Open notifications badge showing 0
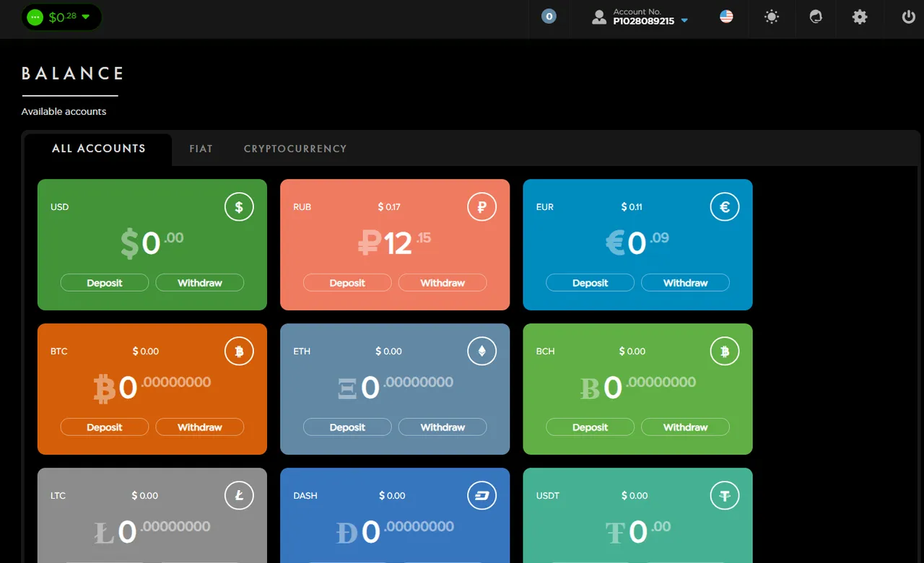This screenshot has width=924, height=563. coord(549,16)
